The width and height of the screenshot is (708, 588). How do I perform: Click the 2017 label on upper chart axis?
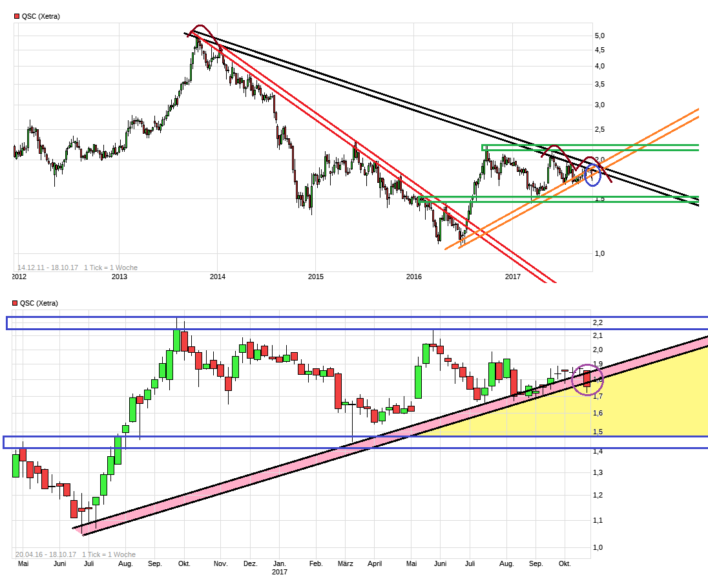coord(512,277)
